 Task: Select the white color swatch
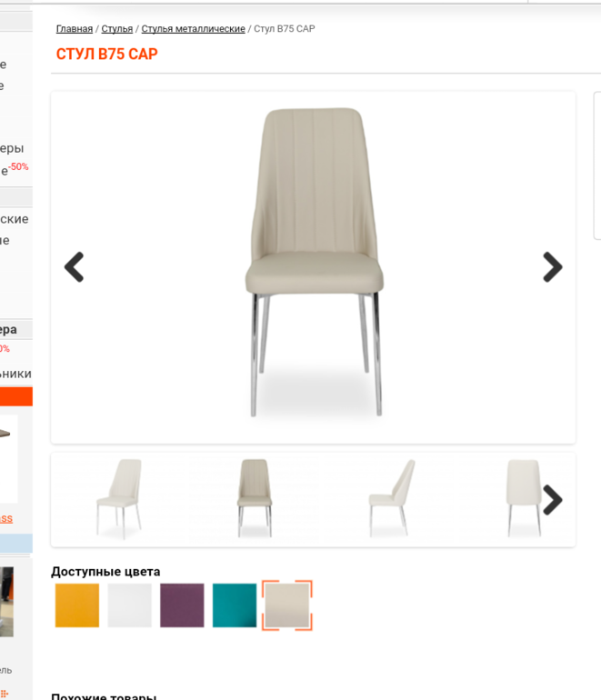coord(129,605)
